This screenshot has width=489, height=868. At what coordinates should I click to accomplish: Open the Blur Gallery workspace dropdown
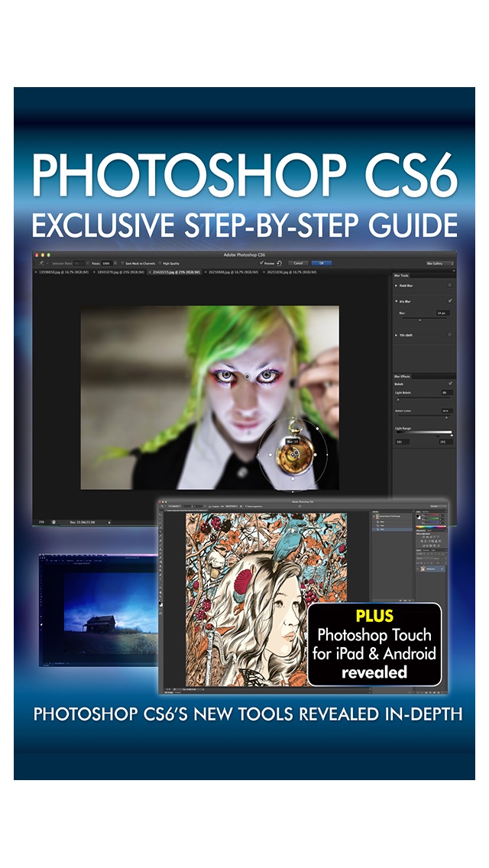(439, 264)
